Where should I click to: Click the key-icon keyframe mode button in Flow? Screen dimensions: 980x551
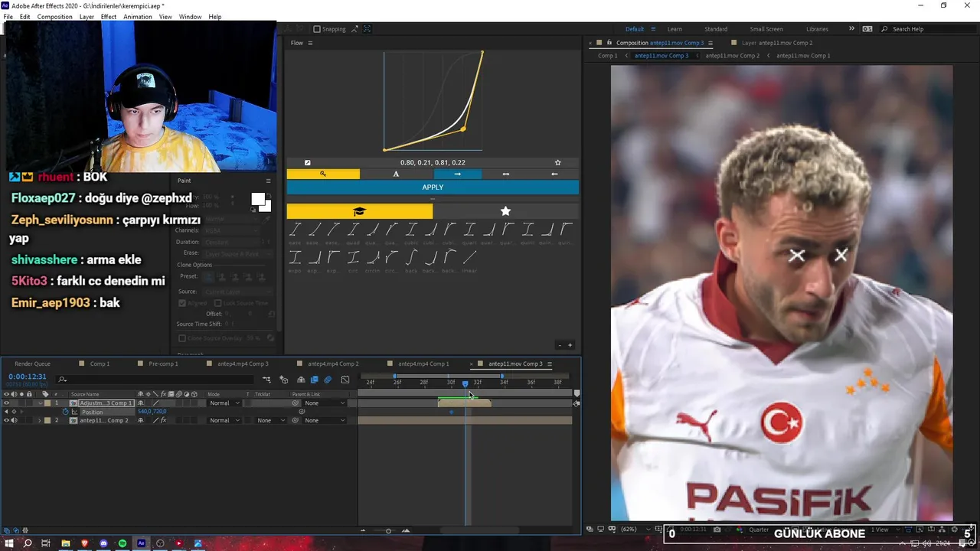323,174
